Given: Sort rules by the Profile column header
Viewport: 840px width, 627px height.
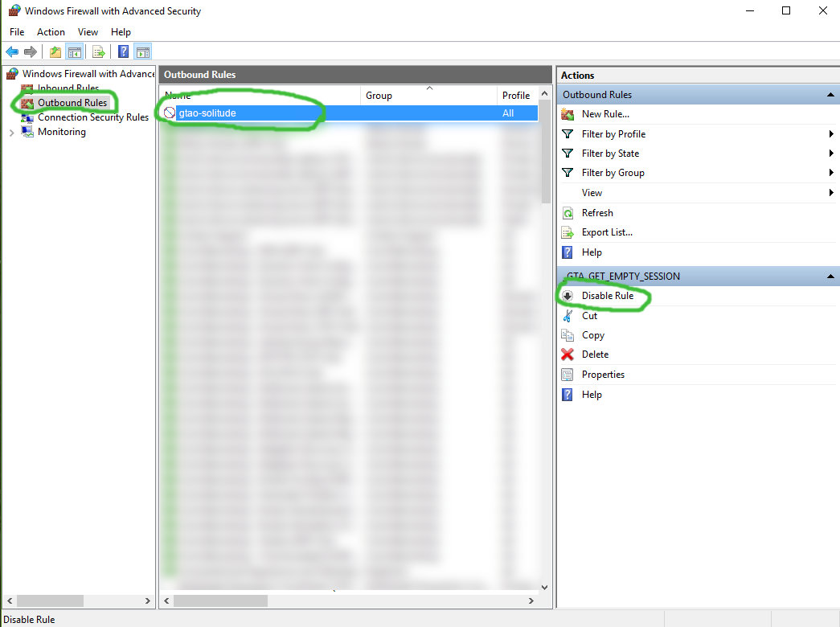Looking at the screenshot, I should click(x=518, y=96).
